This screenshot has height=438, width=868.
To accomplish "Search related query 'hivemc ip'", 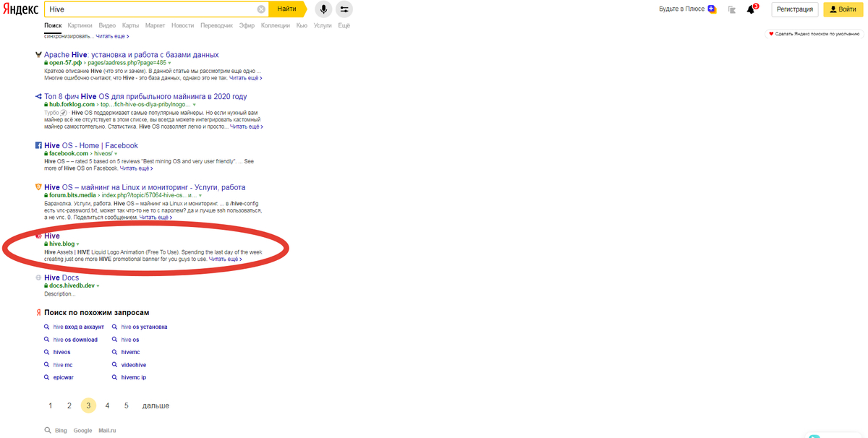I will coord(134,377).
